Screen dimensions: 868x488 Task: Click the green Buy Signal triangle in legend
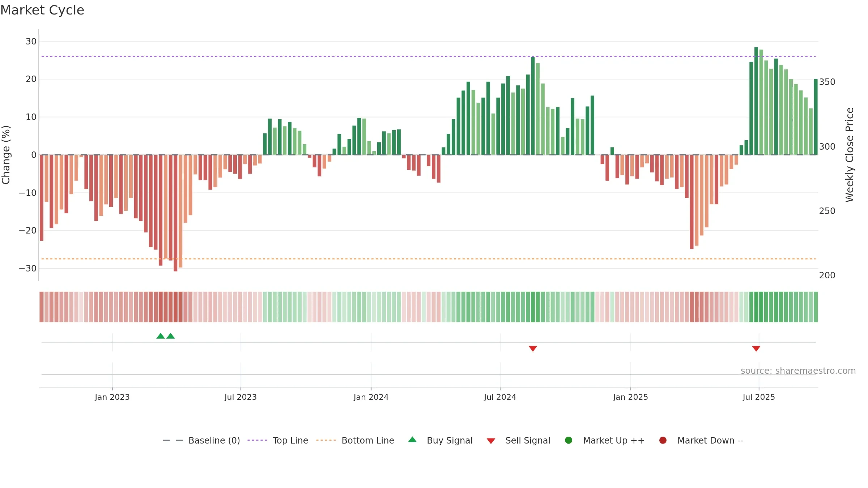coord(412,440)
